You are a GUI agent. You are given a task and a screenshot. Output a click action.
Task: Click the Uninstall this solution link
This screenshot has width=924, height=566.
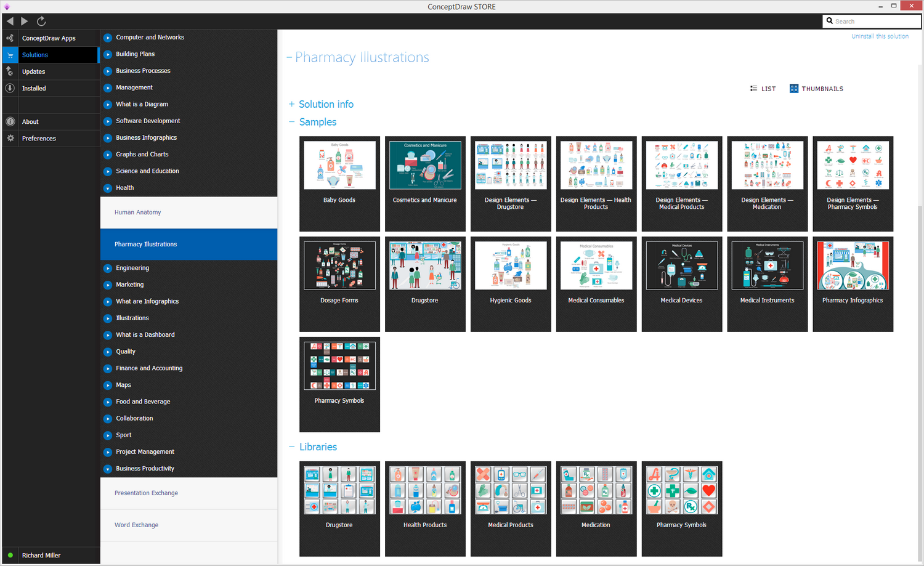coord(880,36)
